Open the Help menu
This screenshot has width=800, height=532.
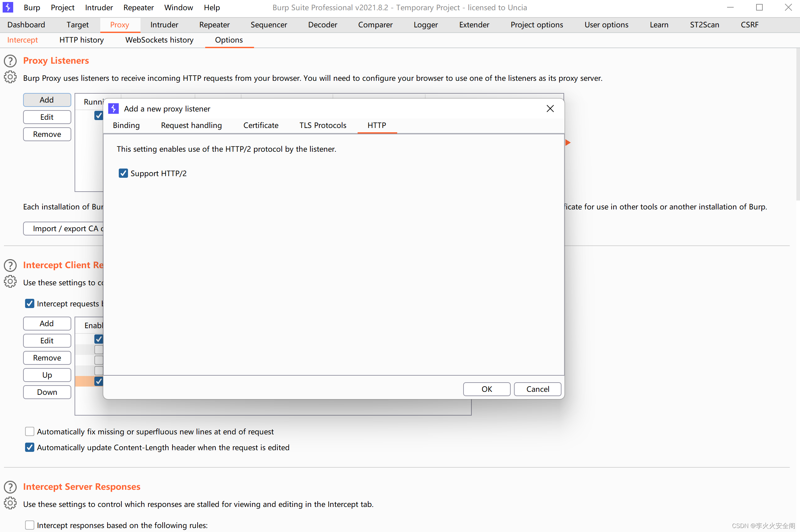pos(212,8)
